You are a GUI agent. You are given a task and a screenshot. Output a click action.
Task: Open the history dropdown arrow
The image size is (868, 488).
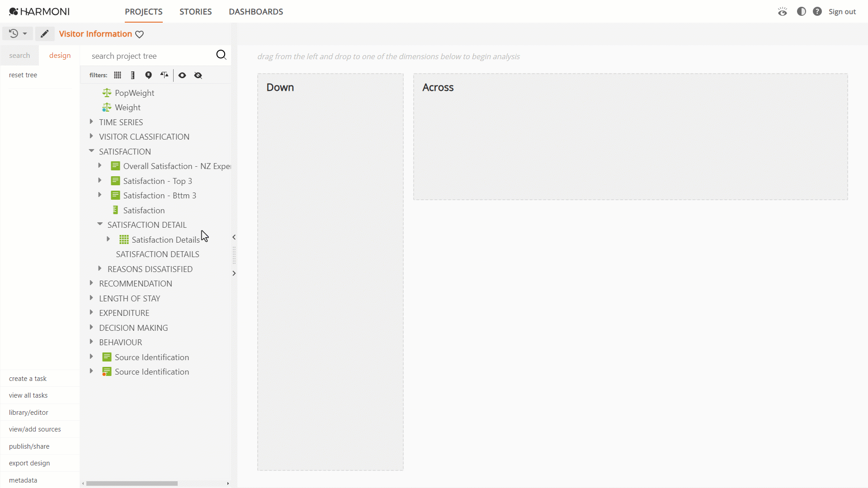coord(25,34)
